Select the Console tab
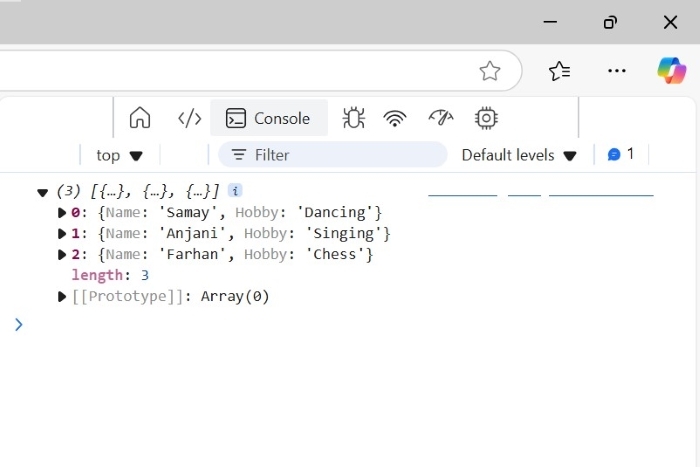700x467 pixels. point(269,118)
